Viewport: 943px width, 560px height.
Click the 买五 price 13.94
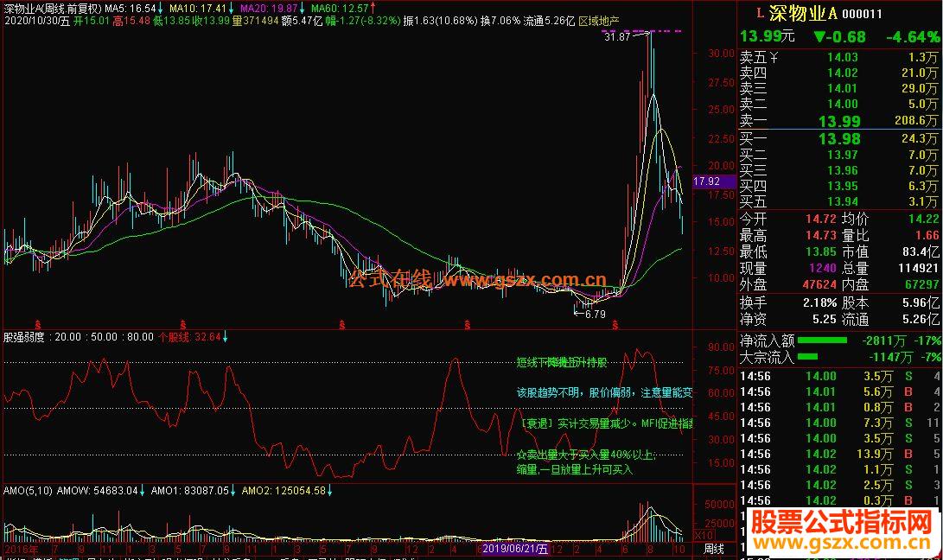843,202
